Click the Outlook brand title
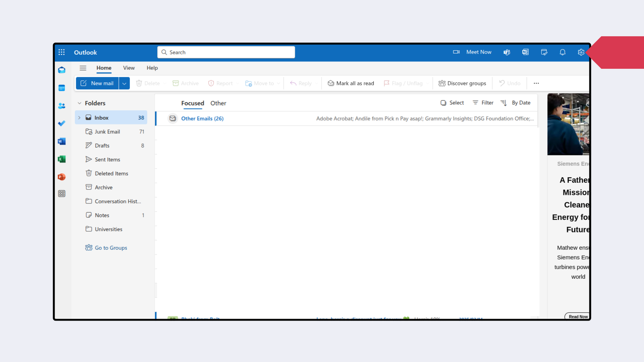Image resolution: width=644 pixels, height=362 pixels. click(x=86, y=53)
